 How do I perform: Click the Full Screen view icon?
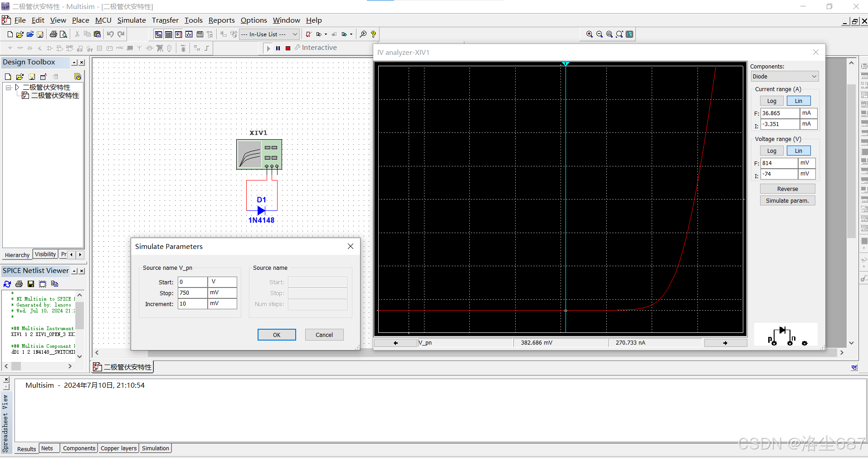[629, 34]
